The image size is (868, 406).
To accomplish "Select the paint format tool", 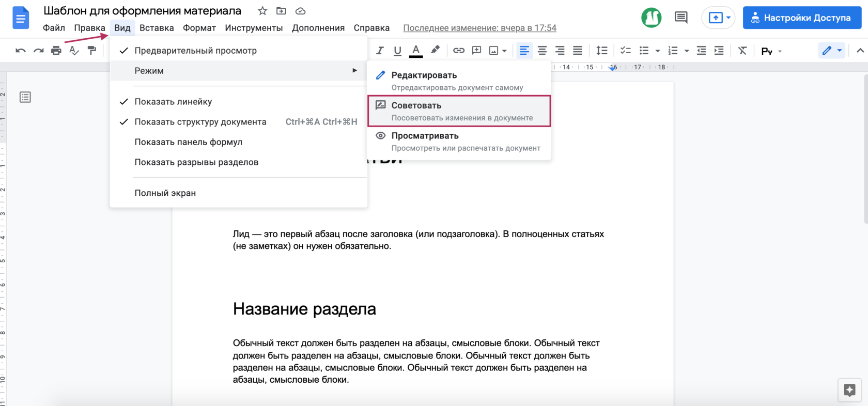I will [92, 51].
